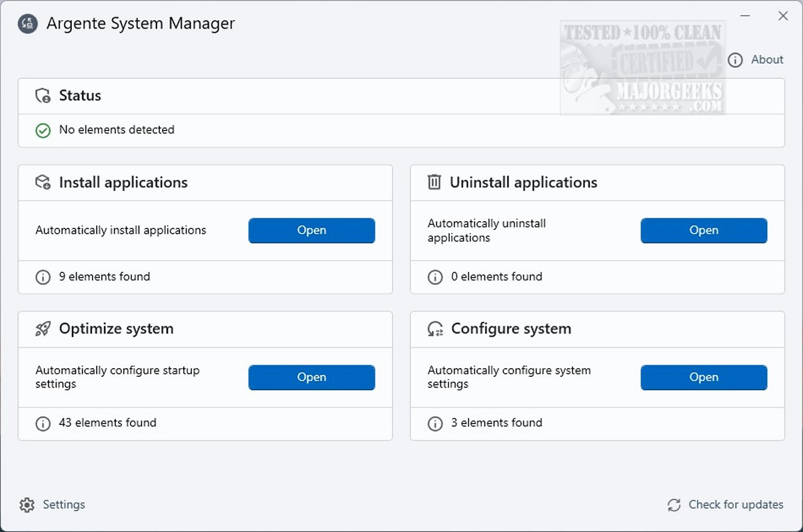Screen dimensions: 803x532
Task: Click the Settings gear icon
Action: click(x=27, y=505)
